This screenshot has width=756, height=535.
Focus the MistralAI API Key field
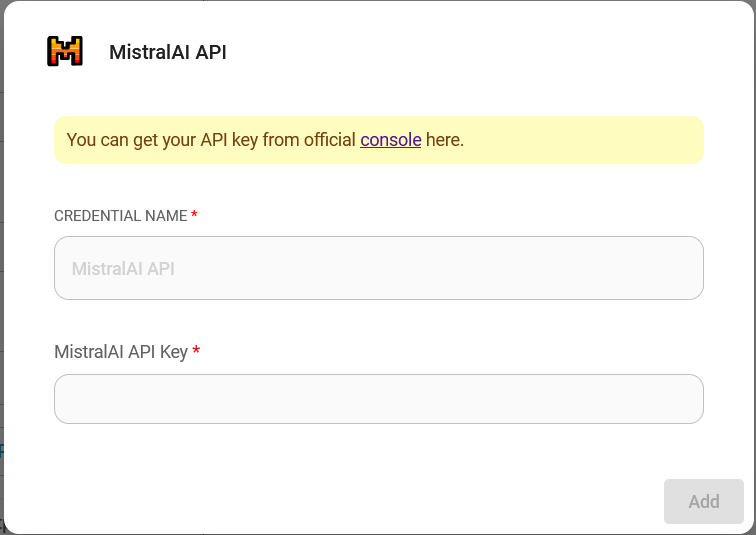pyautogui.click(x=378, y=399)
